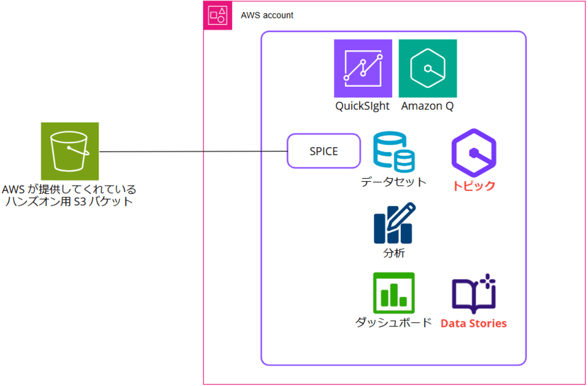
Task: Select the purple QuickSight chart icon
Action: (363, 68)
